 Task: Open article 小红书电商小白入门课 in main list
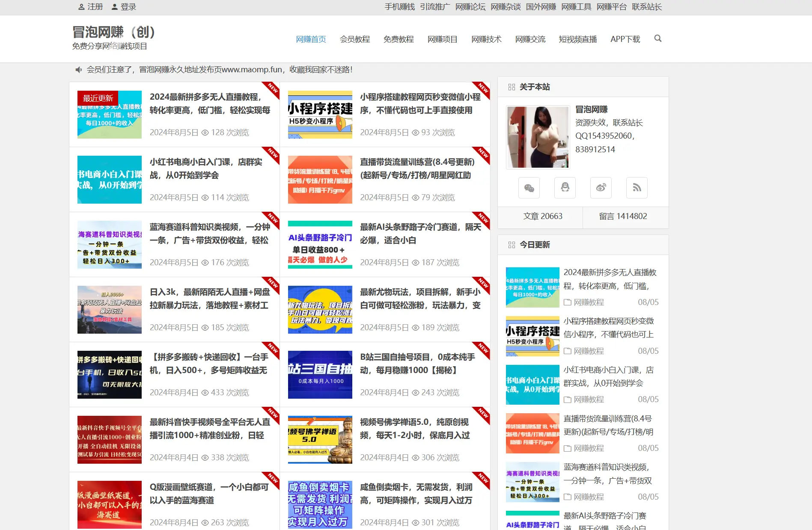(206, 169)
